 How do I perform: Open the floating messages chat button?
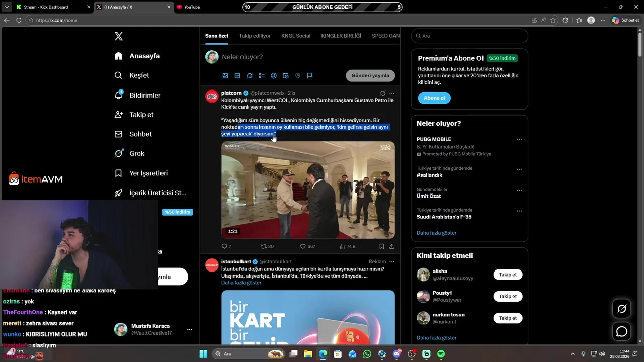tap(622, 332)
